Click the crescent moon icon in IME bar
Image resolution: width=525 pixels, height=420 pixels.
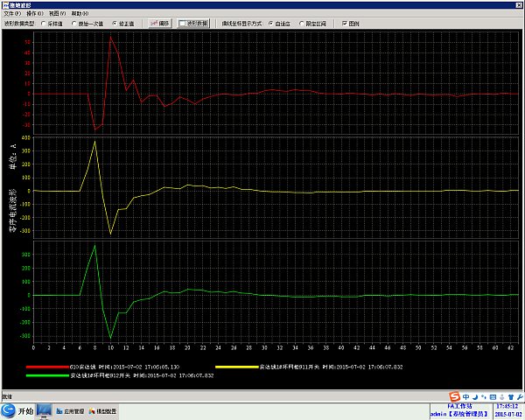pos(475,397)
